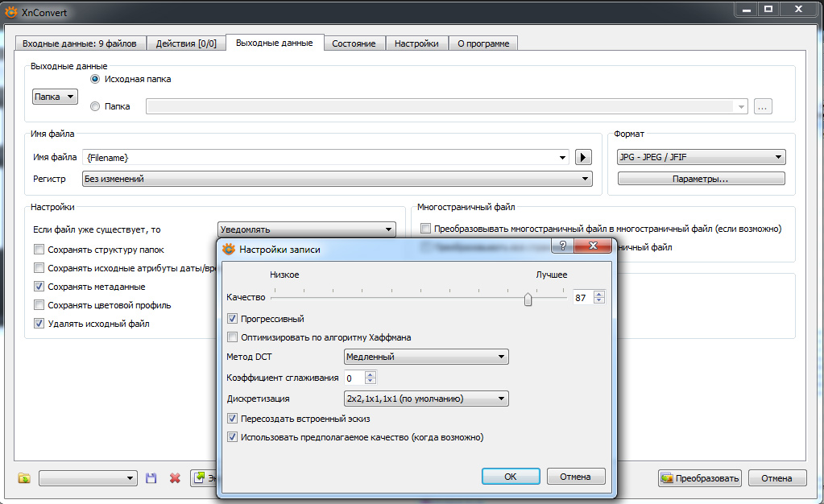Click the Качество slider handle
Screen dimensions: 824x504
[528, 299]
